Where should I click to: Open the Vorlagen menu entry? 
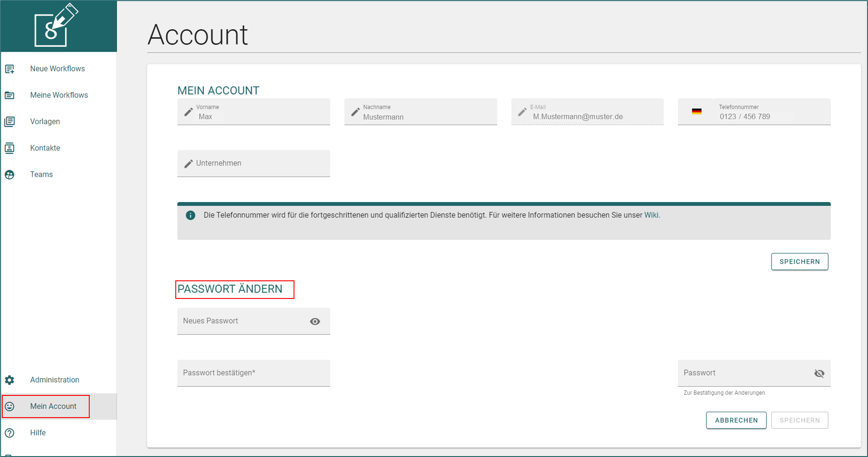coord(58,121)
